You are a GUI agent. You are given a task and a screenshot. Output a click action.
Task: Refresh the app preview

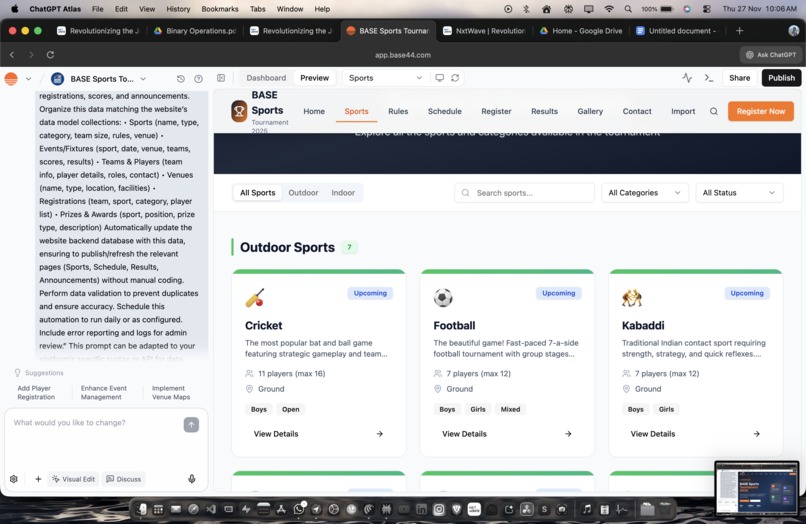point(455,78)
